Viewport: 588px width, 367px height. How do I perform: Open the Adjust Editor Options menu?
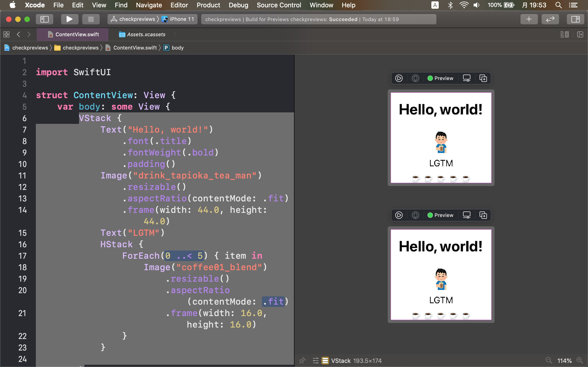(x=564, y=34)
